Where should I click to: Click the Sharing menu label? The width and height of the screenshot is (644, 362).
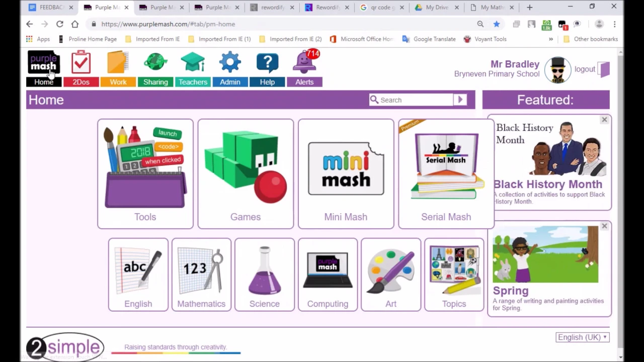155,82
